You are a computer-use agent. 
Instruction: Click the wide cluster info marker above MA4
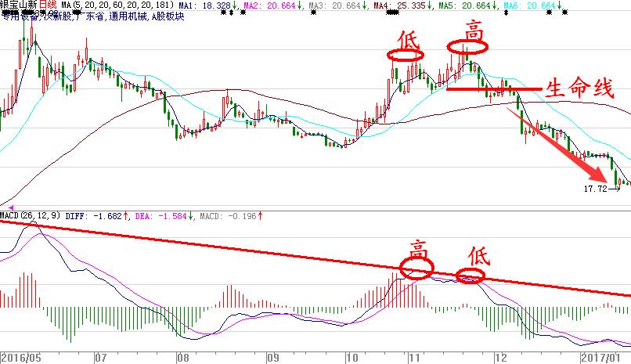(x=392, y=13)
